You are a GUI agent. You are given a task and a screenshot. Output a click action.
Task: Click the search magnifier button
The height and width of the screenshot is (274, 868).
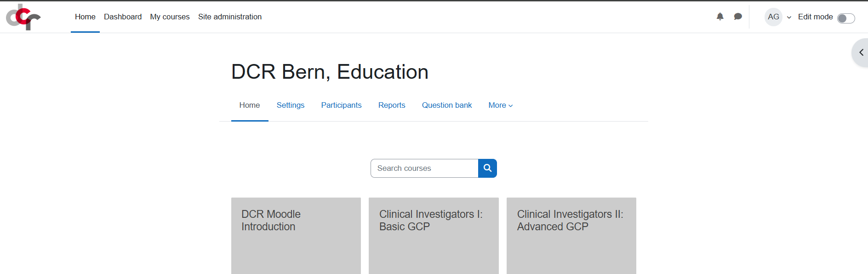point(487,168)
